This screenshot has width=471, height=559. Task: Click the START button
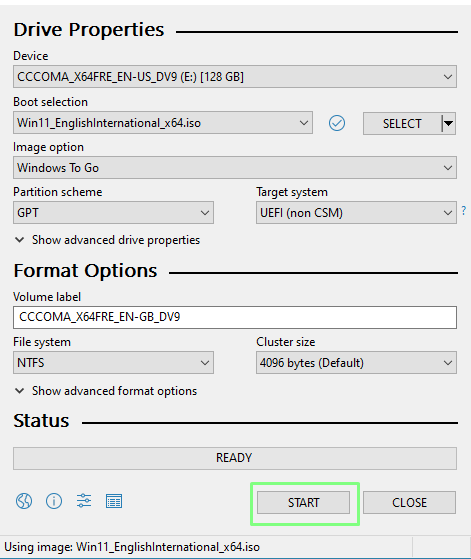(303, 502)
